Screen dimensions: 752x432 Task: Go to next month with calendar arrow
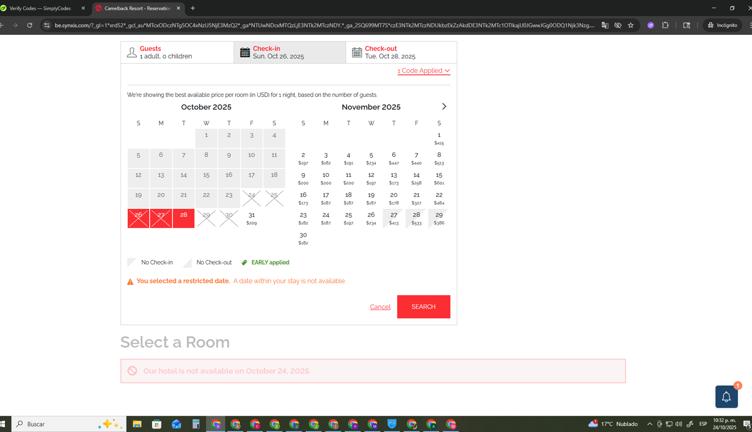coord(444,106)
